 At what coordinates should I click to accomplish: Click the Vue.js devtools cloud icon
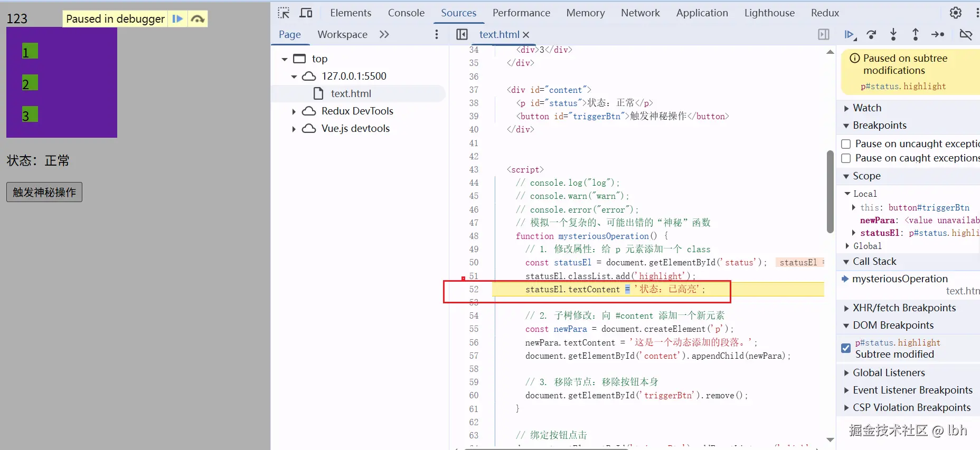(309, 128)
